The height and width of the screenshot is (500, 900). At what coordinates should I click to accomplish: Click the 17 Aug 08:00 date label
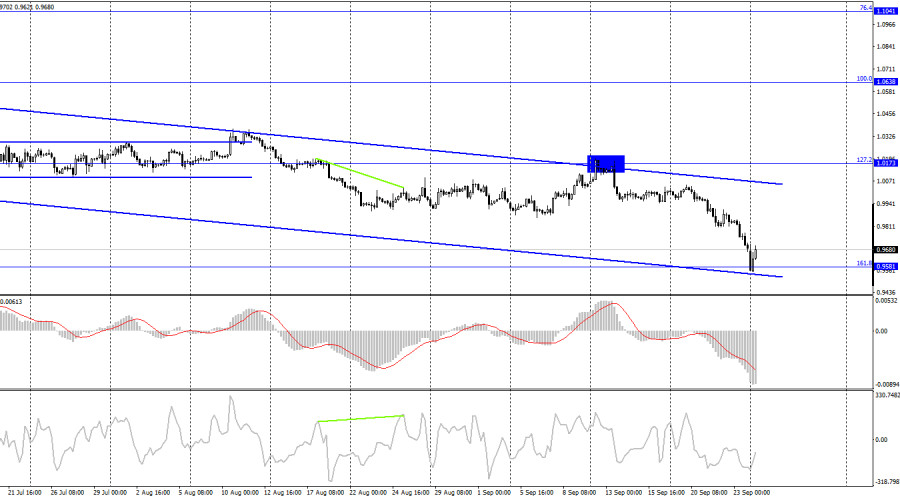pyautogui.click(x=325, y=493)
